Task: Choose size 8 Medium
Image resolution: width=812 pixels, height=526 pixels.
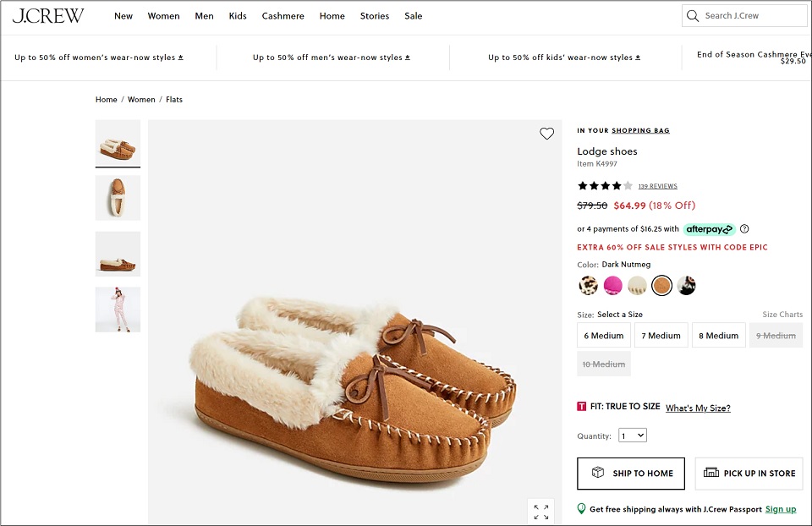Action: [718, 336]
